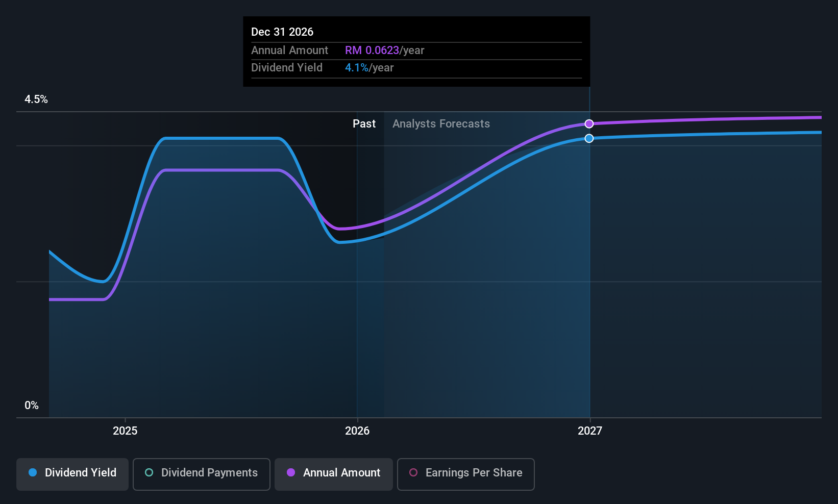Click the 'RM 0.0623' annual amount value
838x504 pixels.
tap(372, 51)
